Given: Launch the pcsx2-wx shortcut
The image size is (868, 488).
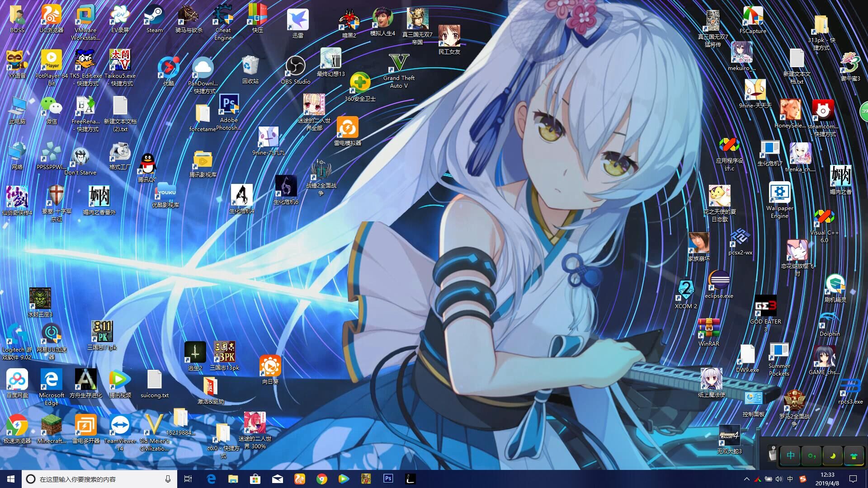Looking at the screenshot, I should 740,242.
